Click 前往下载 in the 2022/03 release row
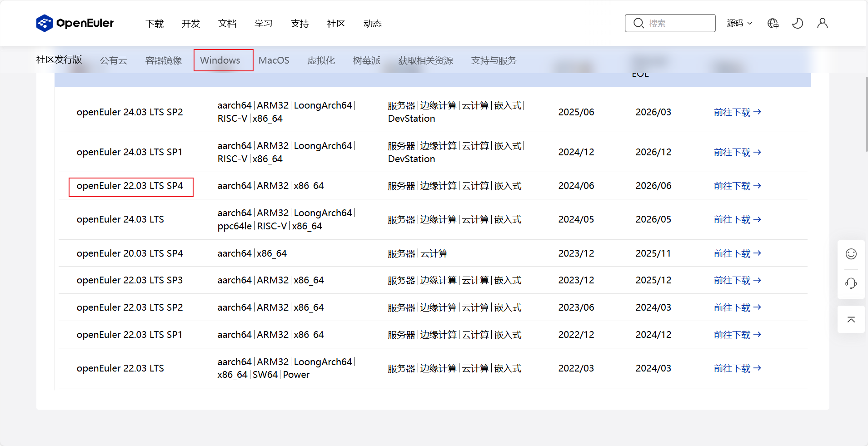Image resolution: width=868 pixels, height=446 pixels. click(737, 368)
